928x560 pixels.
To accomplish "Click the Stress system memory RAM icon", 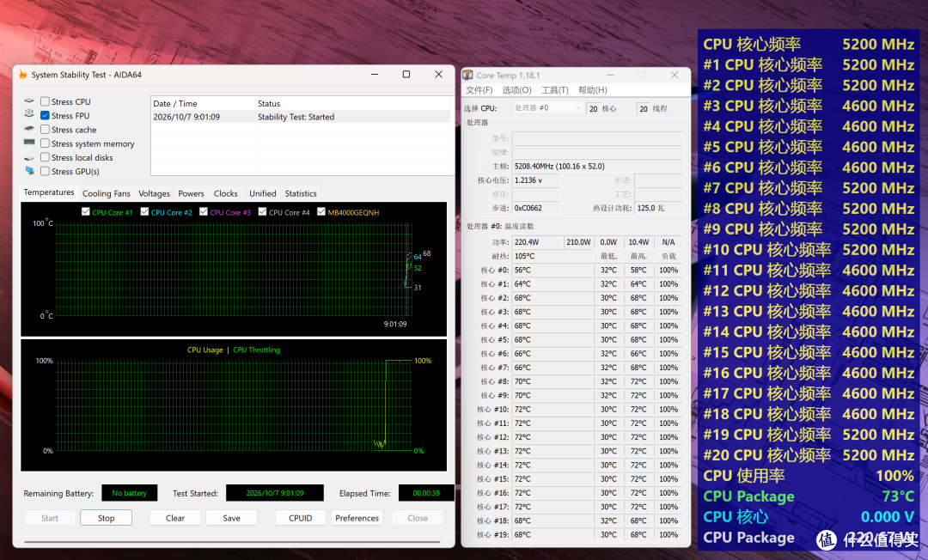I will (x=29, y=143).
